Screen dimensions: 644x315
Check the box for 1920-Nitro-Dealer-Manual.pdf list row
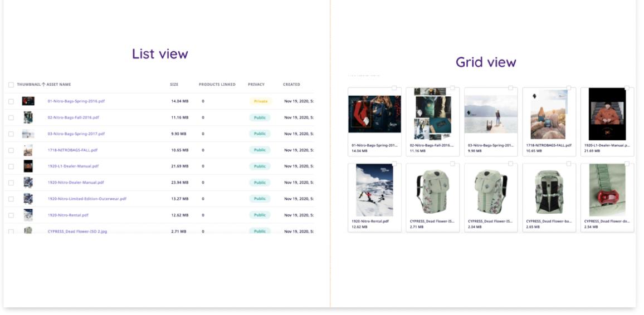(x=11, y=183)
